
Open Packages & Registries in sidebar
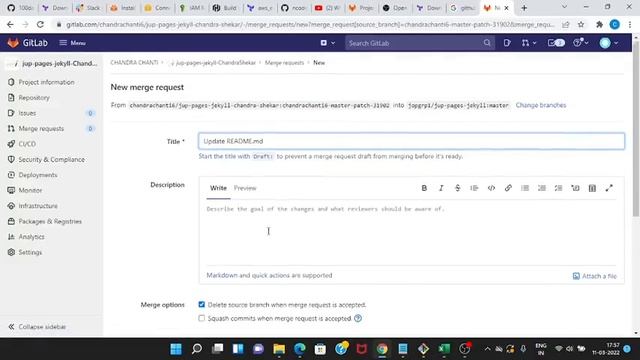click(x=50, y=221)
